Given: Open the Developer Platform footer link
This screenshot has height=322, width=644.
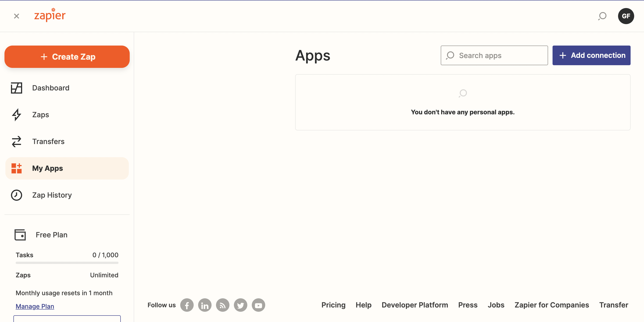Looking at the screenshot, I should click(x=415, y=305).
